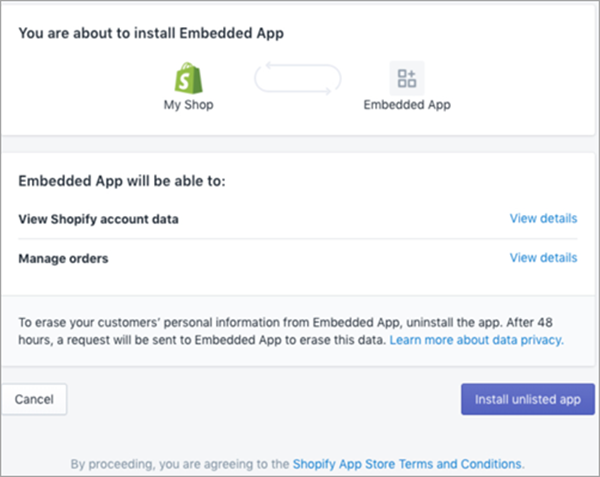600x477 pixels.
Task: View details for Manage orders permission
Action: [543, 258]
